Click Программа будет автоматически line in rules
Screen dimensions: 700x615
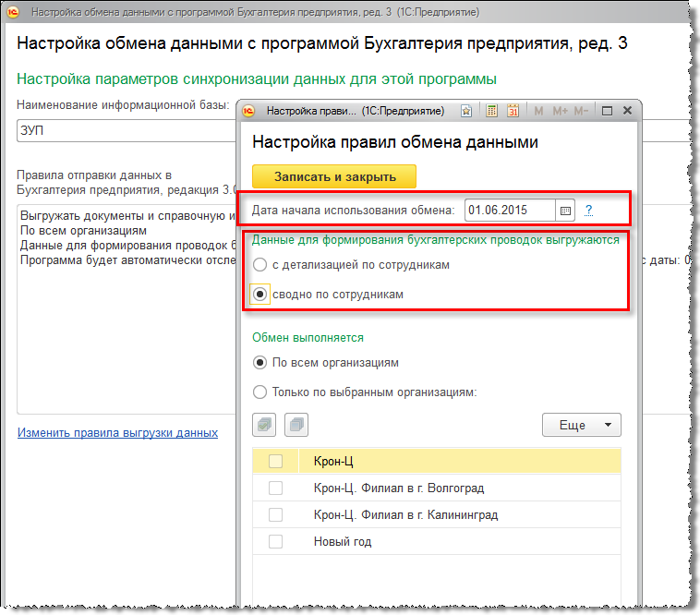(128, 259)
